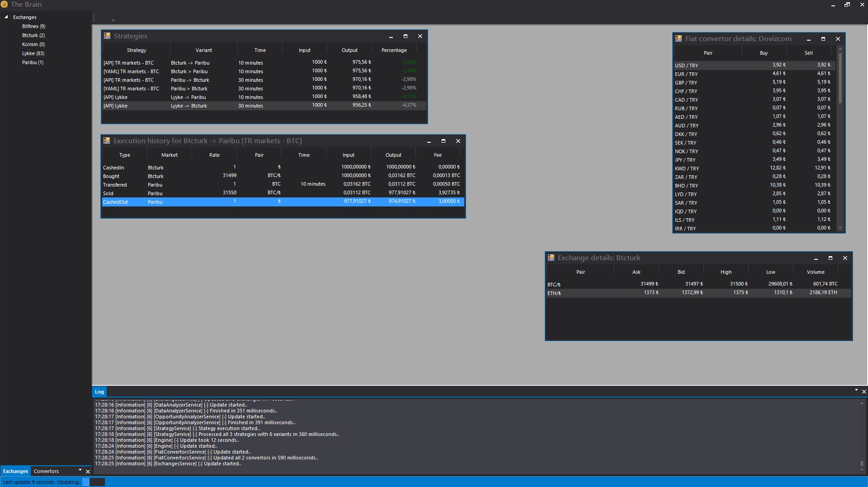Screen dimensions: 868x487
Task: Click the Fiat convertor details window icon
Action: click(x=679, y=38)
